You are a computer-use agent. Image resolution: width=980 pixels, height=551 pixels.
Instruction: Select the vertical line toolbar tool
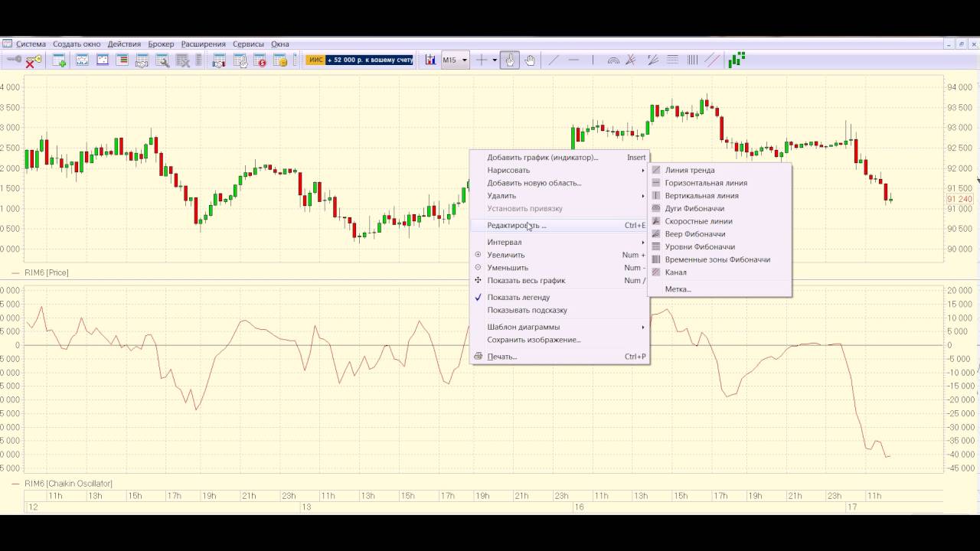coord(593,60)
